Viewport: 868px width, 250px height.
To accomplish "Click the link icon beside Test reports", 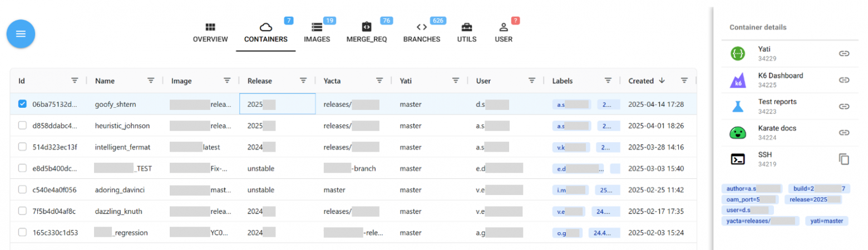I will tap(844, 106).
